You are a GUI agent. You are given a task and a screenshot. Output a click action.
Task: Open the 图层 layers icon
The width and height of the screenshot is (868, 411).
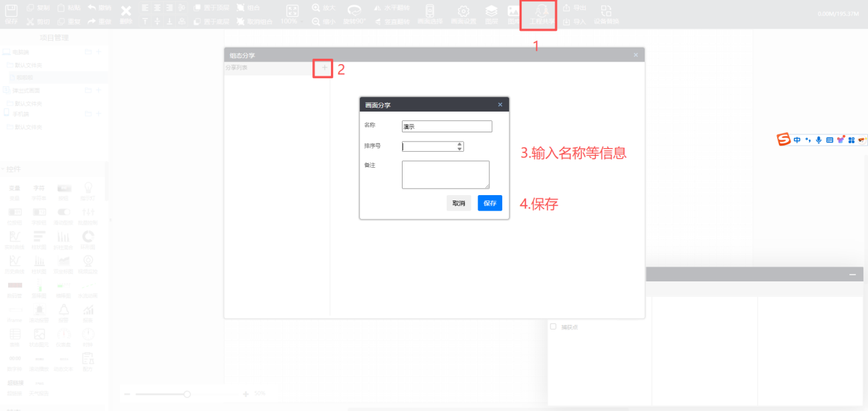pyautogui.click(x=492, y=11)
